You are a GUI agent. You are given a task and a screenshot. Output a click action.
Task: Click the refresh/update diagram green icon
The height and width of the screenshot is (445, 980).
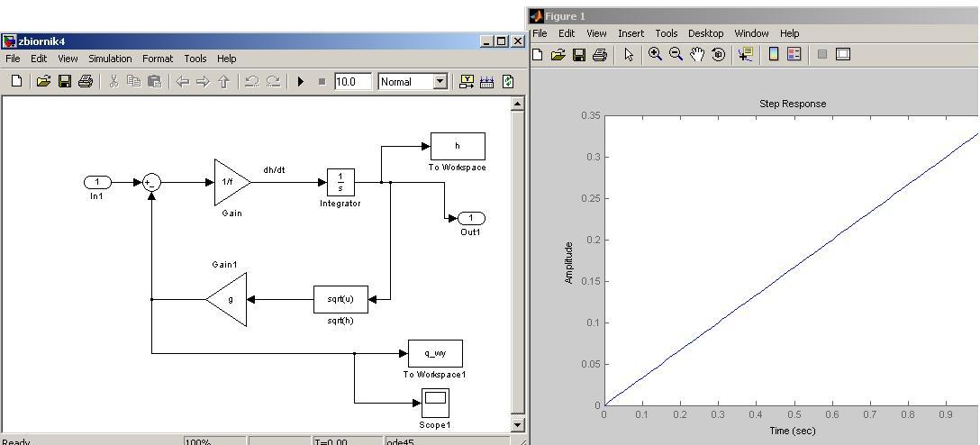pyautogui.click(x=508, y=81)
